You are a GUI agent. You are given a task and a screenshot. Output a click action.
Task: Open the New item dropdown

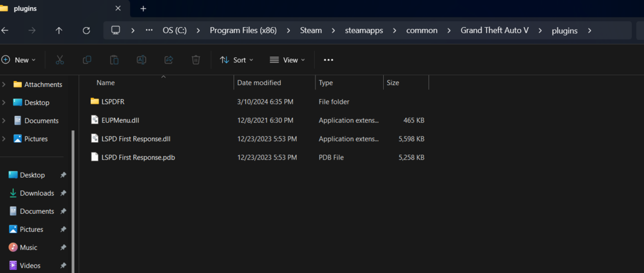click(19, 60)
